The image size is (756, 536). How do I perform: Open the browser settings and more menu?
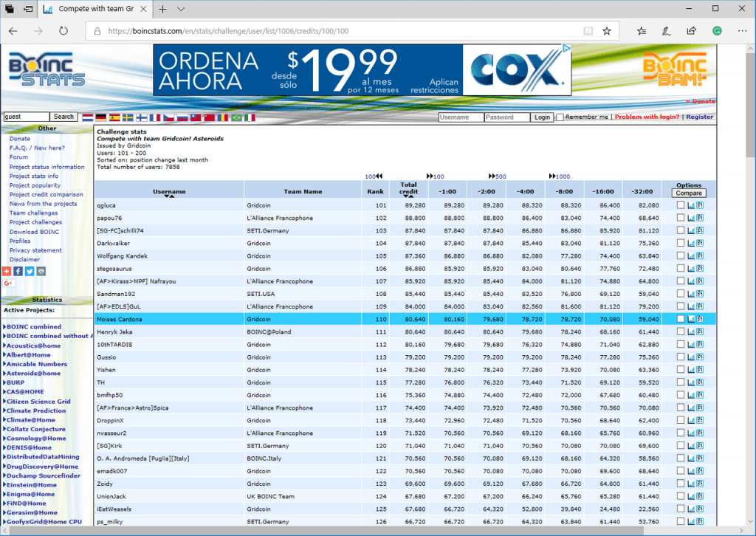742,31
